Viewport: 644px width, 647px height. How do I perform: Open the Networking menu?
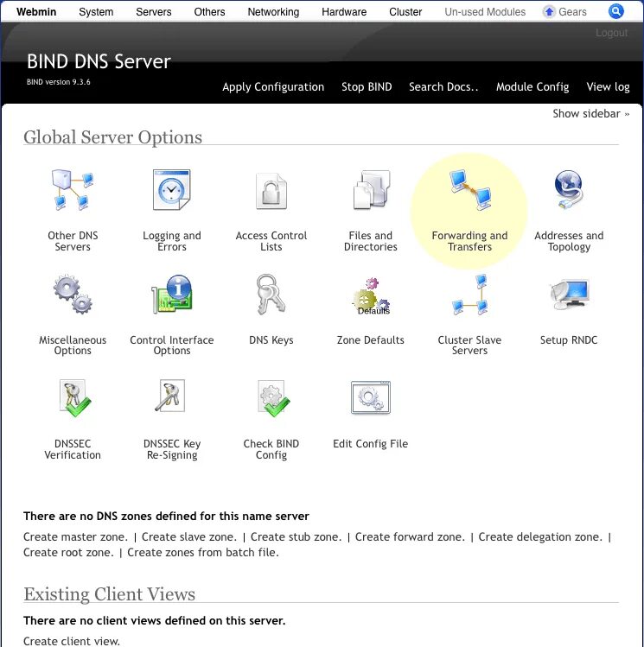coord(273,12)
